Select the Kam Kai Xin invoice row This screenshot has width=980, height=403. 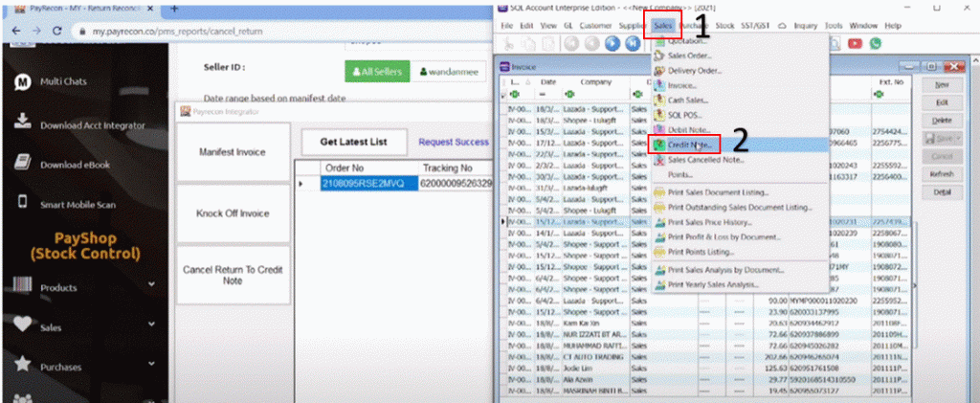(704, 323)
